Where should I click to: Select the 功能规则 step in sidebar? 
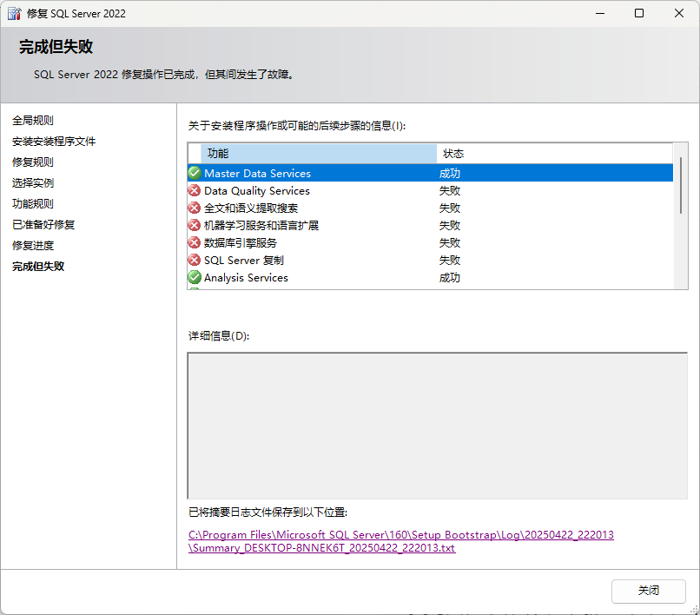[x=33, y=203]
